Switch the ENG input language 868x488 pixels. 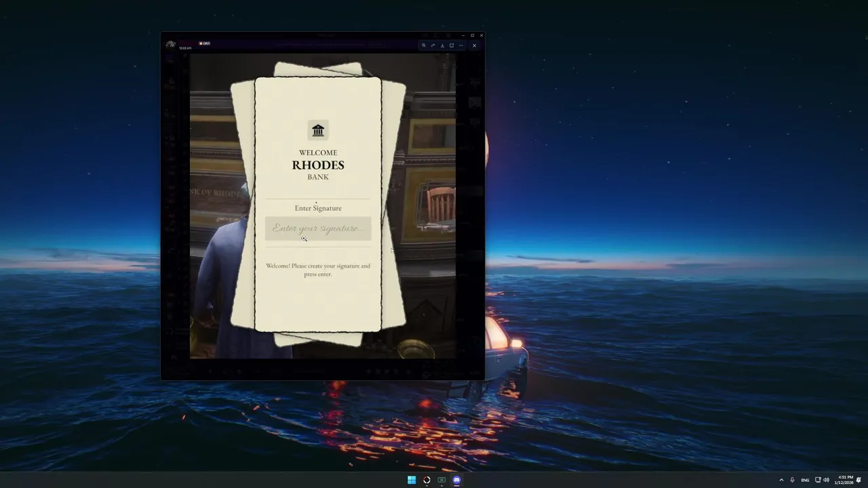point(805,480)
